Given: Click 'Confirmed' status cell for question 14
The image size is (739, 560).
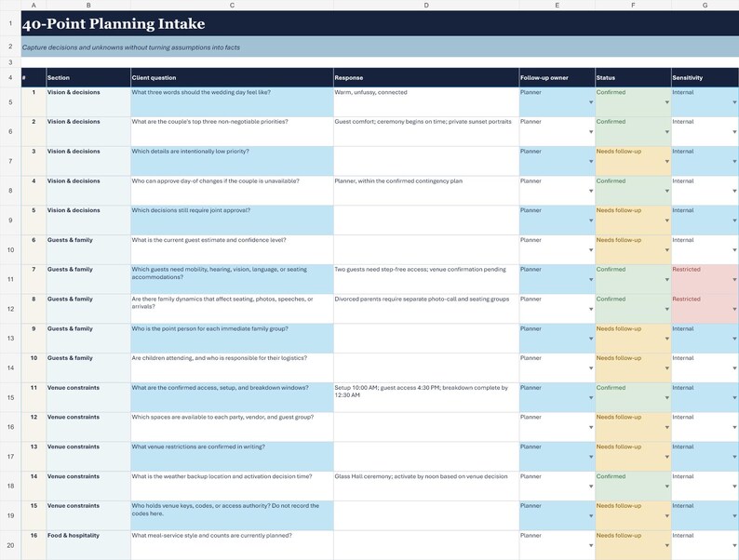Looking at the screenshot, I should point(633,487).
